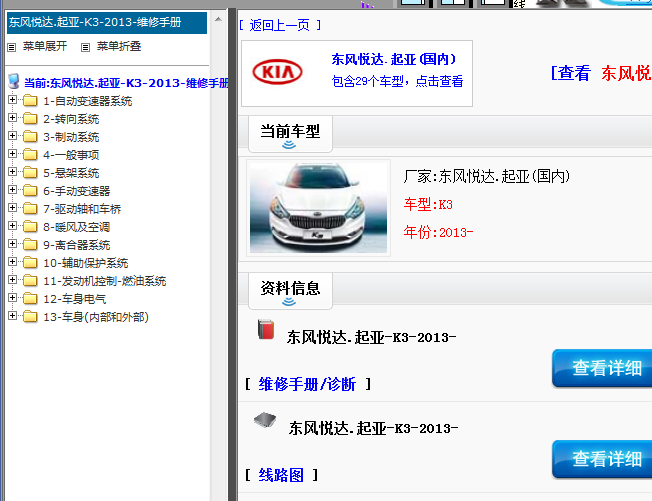Click the left panel scroll-up arrow
Screen dimensions: 652x501
218,20
